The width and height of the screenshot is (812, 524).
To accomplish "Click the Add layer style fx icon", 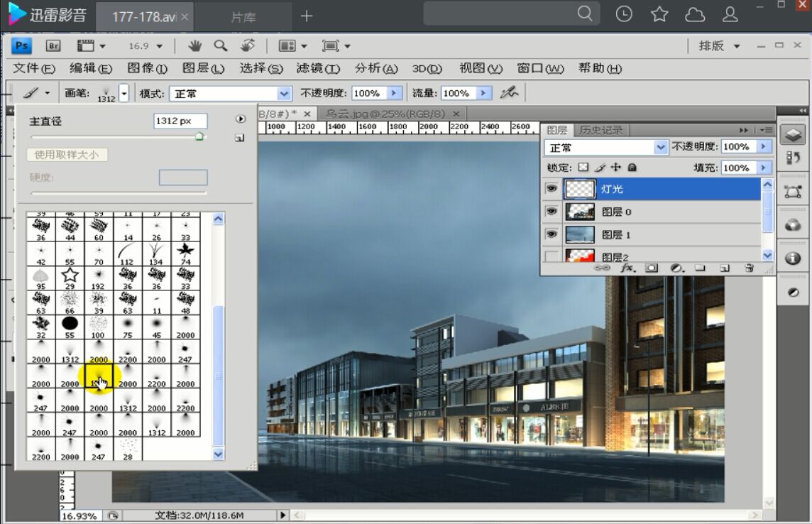I will 627,268.
